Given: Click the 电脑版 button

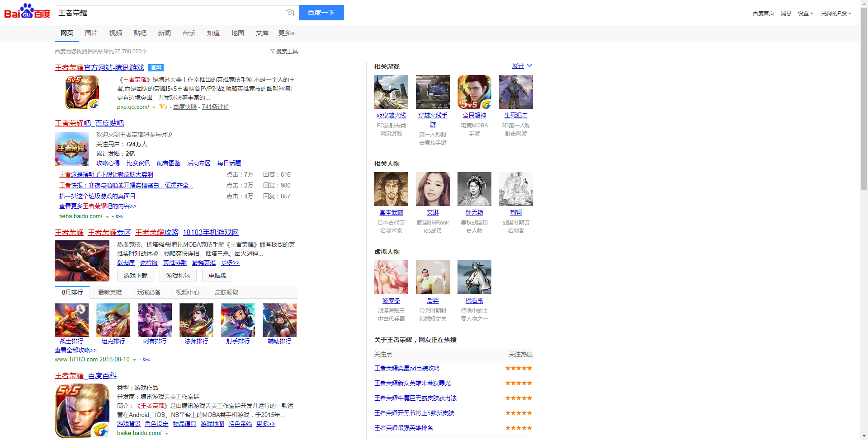Looking at the screenshot, I should [x=217, y=276].
